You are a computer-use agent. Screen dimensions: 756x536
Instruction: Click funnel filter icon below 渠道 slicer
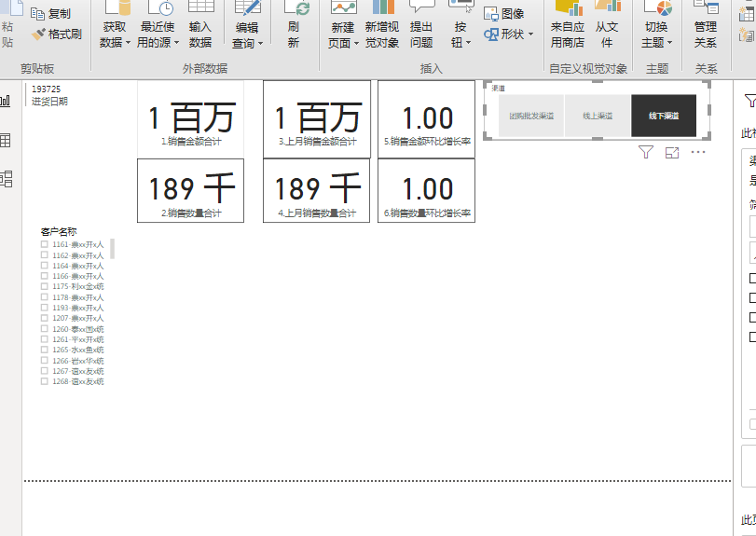646,152
